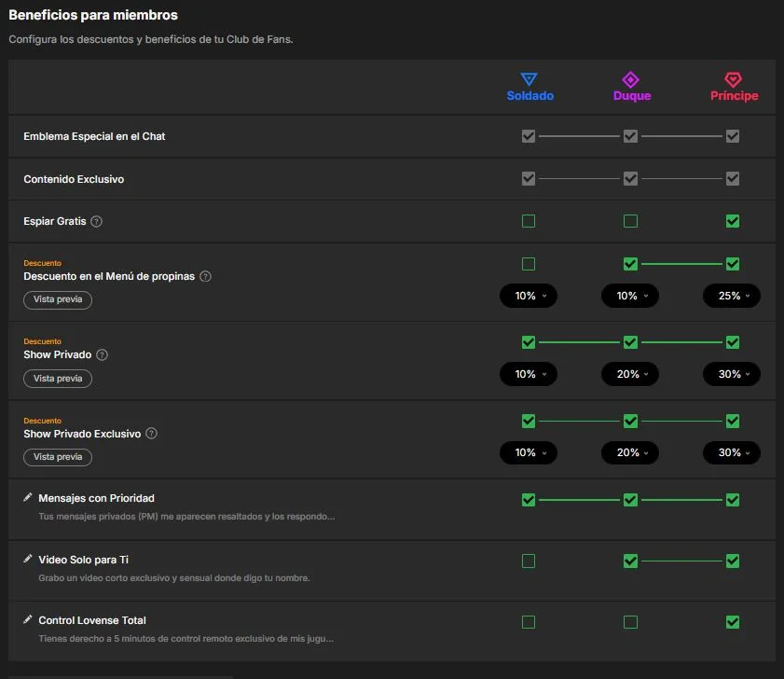The height and width of the screenshot is (679, 784).
Task: Open Príncipe 25% tip menu discount dropdown
Action: coord(732,296)
